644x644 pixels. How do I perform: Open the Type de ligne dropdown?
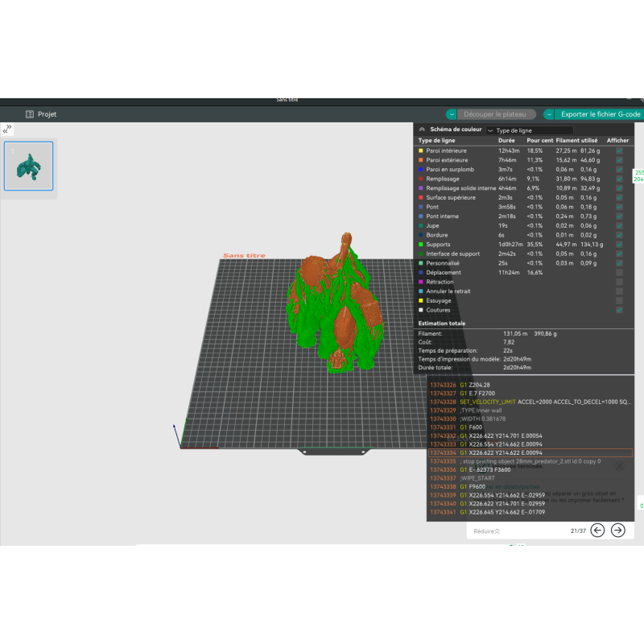530,130
